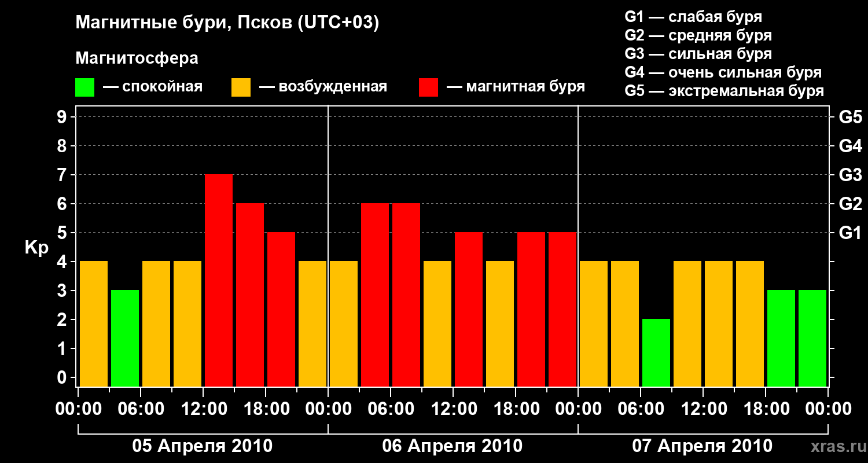Click '12:00' time label above 06 Апреля
The width and height of the screenshot is (868, 463).
453,409
